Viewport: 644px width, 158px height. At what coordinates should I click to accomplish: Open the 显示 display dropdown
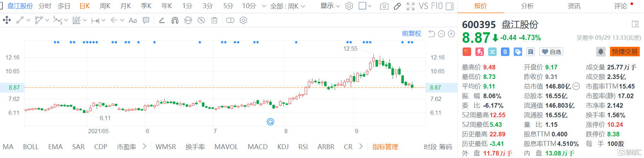pyautogui.click(x=330, y=6)
